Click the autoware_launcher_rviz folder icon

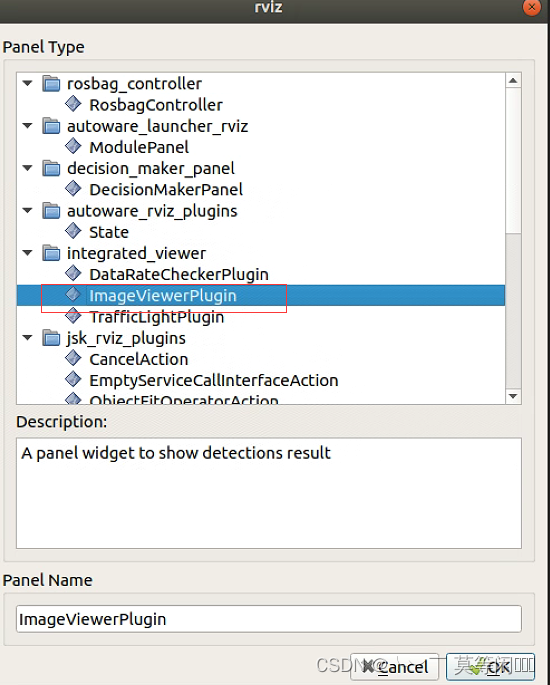coord(51,126)
